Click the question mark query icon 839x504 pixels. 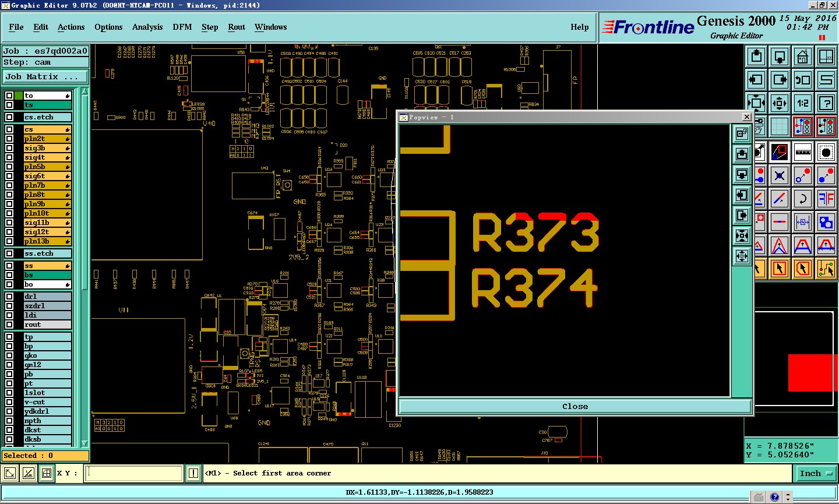(826, 103)
